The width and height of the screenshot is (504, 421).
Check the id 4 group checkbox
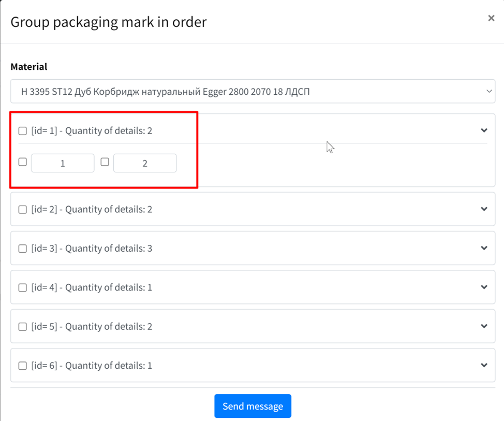(23, 287)
